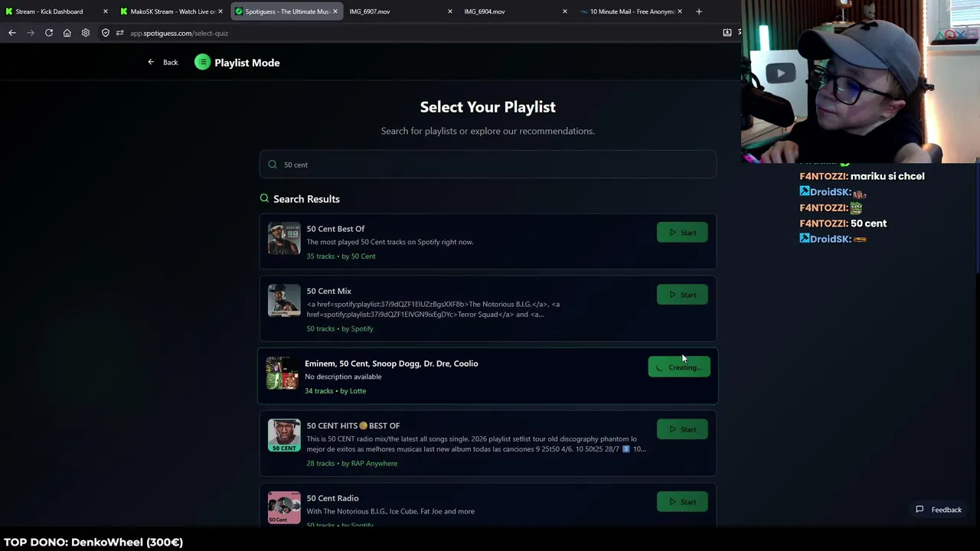This screenshot has height=551, width=980.
Task: Click the magnifier icon in search field
Action: click(273, 165)
